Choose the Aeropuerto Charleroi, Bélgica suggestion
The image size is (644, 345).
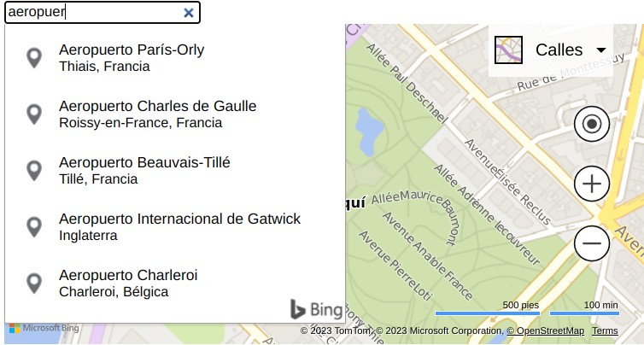point(128,283)
